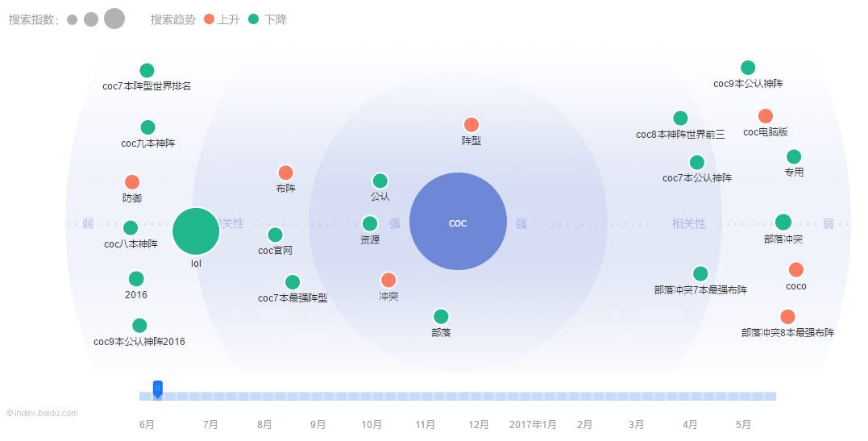
Task: Select the orange coc电脑版 bubble
Action: 766,117
